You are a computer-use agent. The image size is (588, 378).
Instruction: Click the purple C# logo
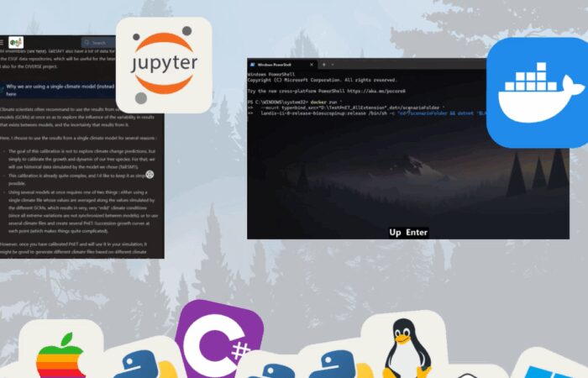[x=213, y=342]
